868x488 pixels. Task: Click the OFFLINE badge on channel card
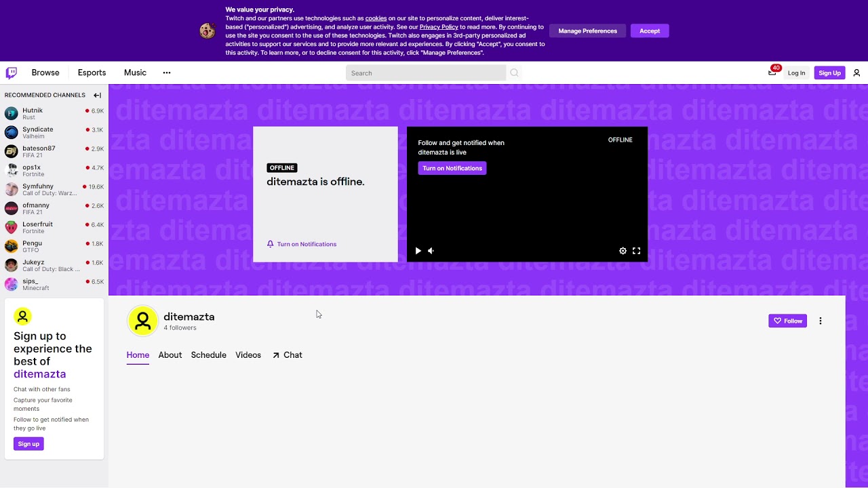pyautogui.click(x=282, y=168)
